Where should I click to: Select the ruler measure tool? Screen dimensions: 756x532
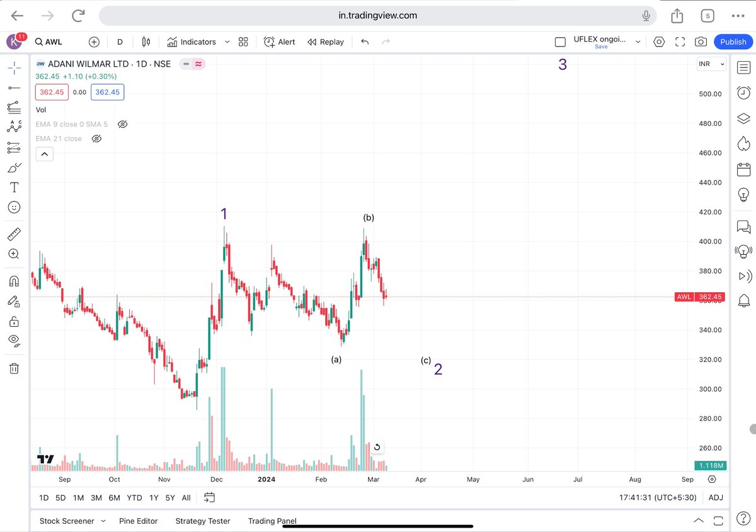pyautogui.click(x=14, y=234)
